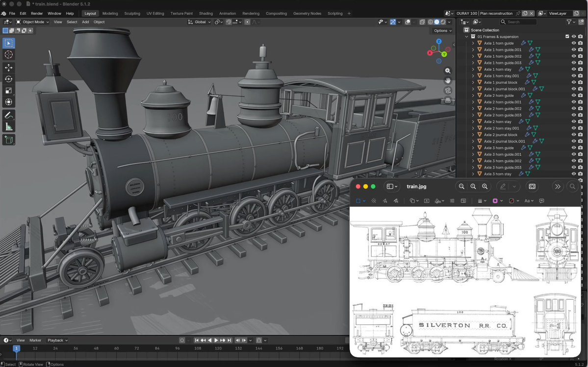Uncheck the 01 Frames & suspension collection checkbox

[567, 37]
